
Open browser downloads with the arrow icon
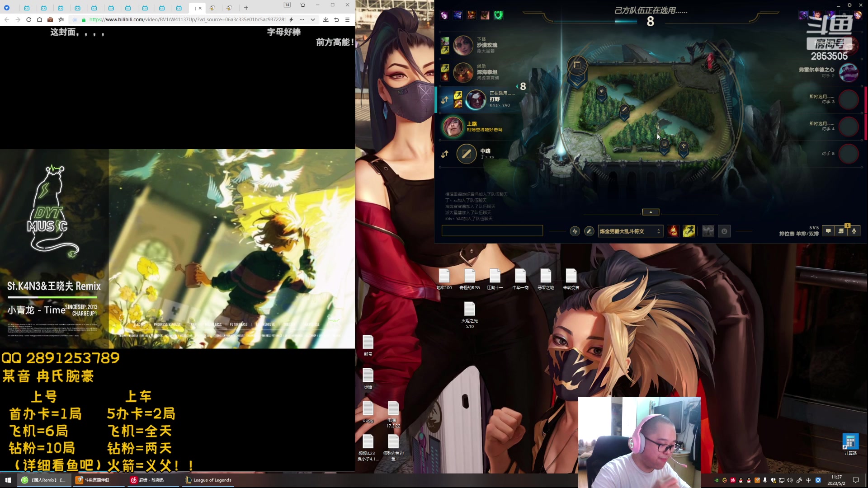pyautogui.click(x=325, y=19)
